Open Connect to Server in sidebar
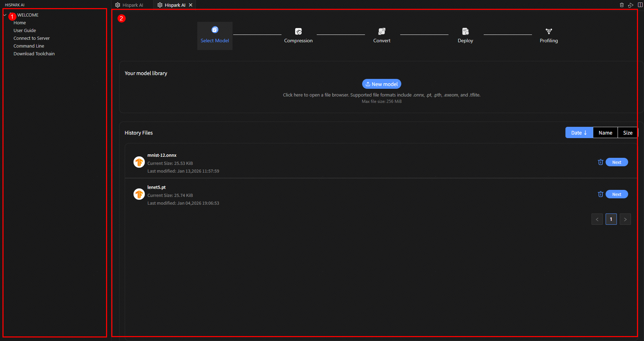This screenshot has height=341, width=644. pos(31,38)
